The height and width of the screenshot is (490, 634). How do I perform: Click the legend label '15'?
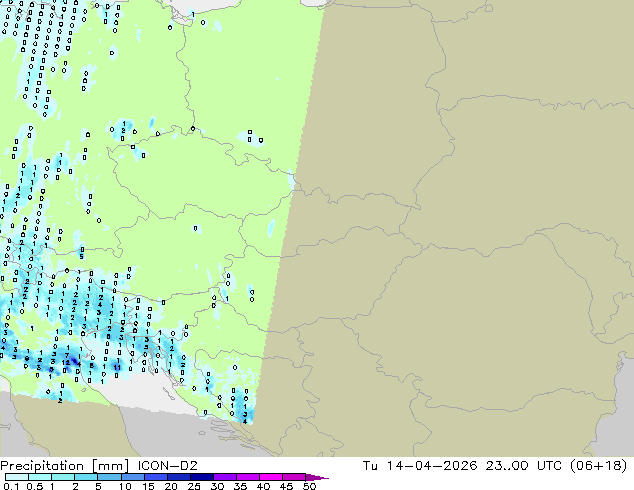point(148,486)
